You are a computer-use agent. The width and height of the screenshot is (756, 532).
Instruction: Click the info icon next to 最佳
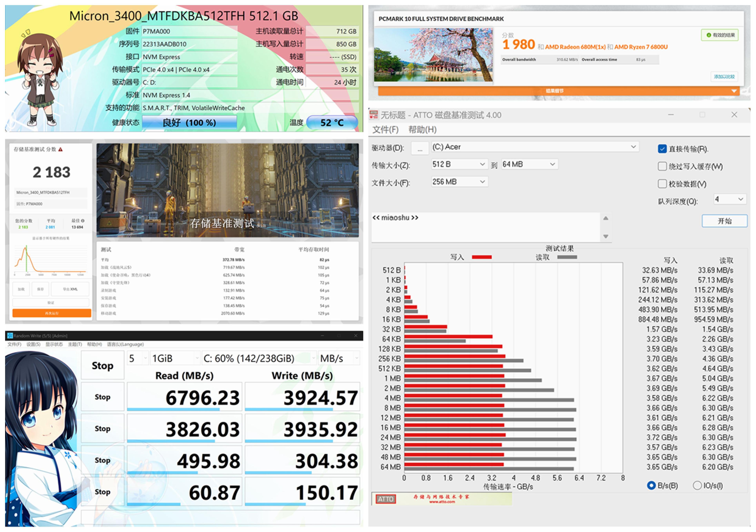83,221
